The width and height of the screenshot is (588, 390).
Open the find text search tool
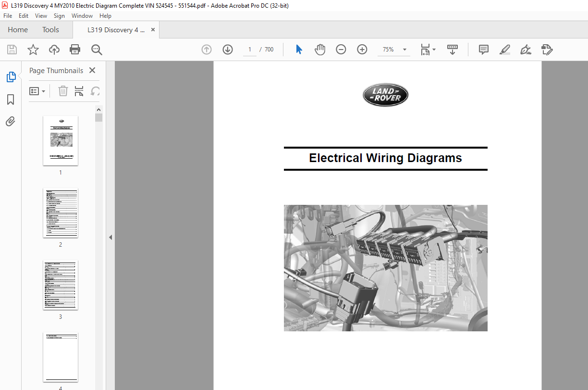click(x=97, y=50)
